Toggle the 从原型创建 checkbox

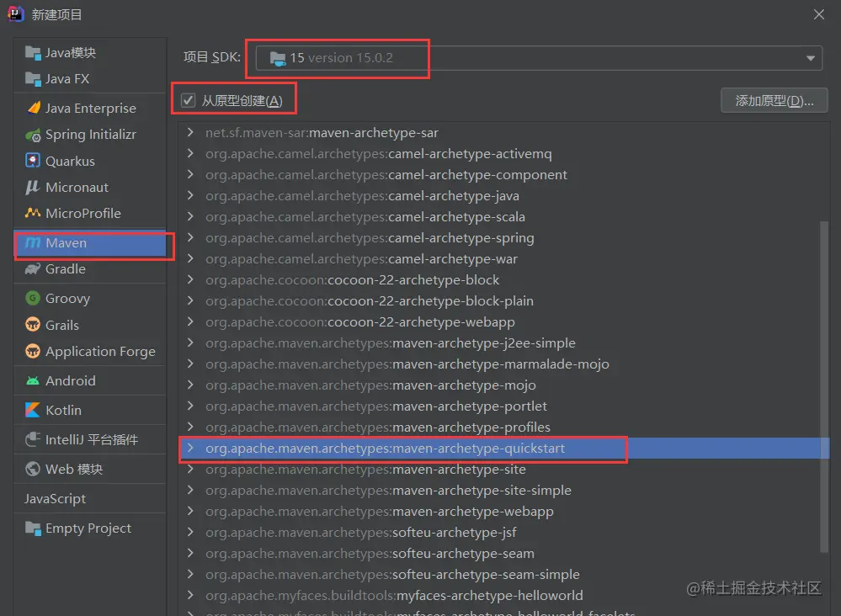pyautogui.click(x=188, y=100)
